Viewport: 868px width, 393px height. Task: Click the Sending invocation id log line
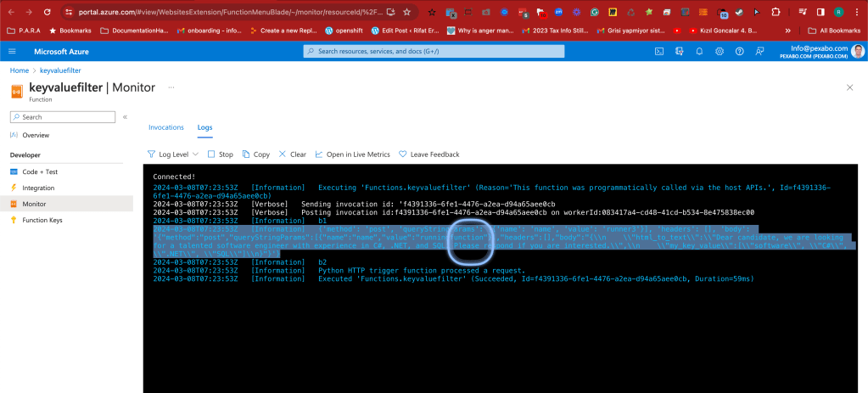click(x=355, y=205)
